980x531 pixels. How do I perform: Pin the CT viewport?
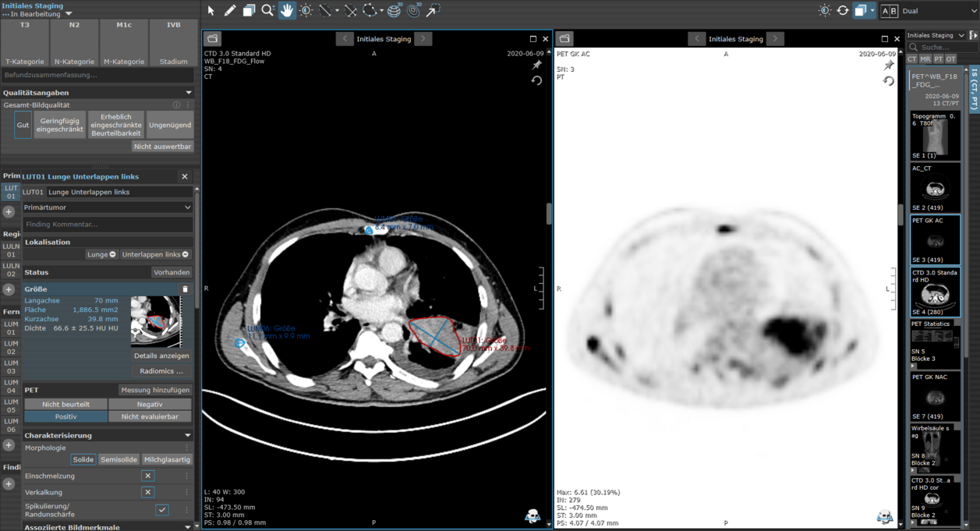coord(536,65)
